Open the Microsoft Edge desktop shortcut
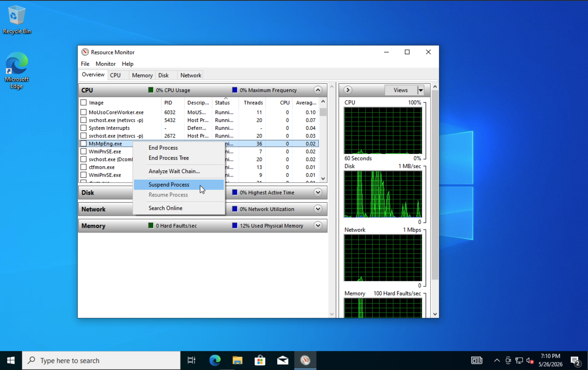Viewport: 588px width, 370px height. point(17,70)
